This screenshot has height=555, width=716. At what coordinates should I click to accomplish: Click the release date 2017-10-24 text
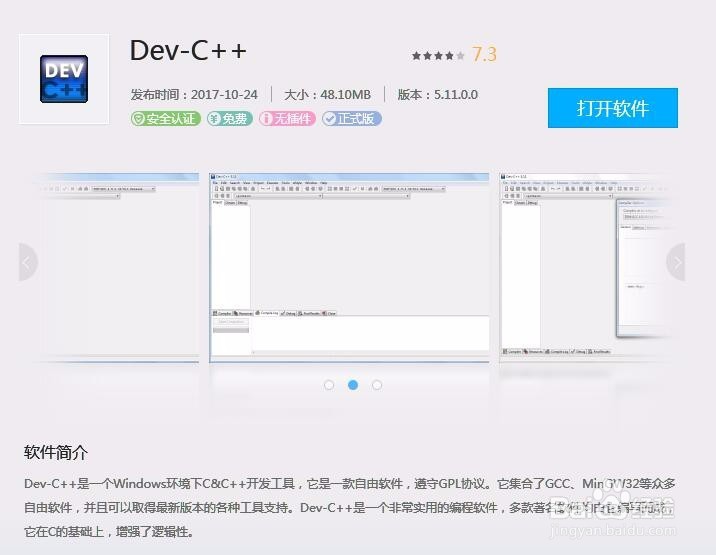(x=194, y=95)
